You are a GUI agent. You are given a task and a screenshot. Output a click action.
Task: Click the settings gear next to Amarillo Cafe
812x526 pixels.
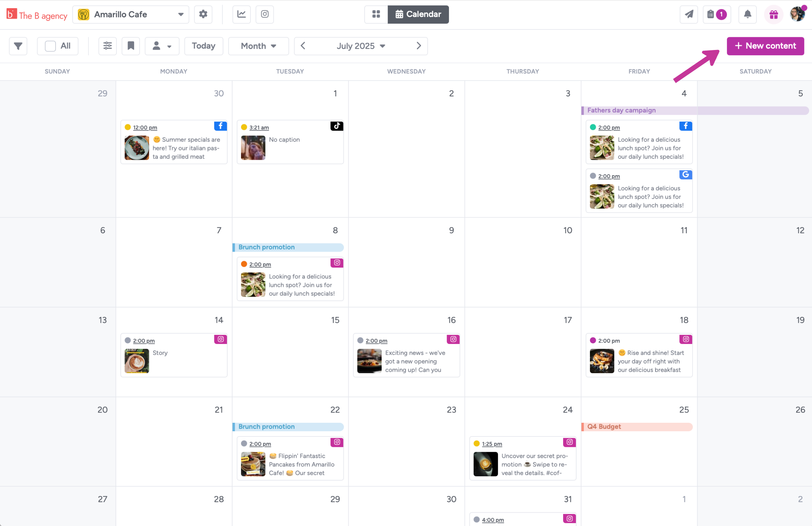(x=203, y=14)
